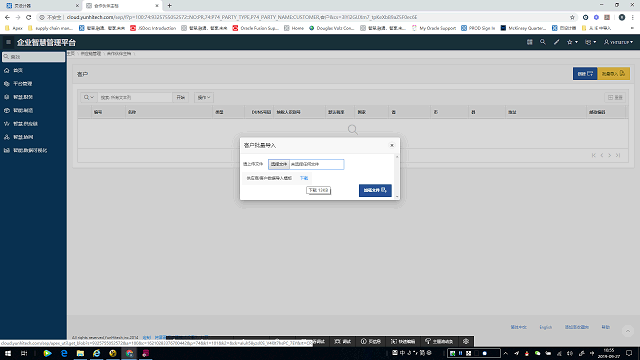This screenshot has height=360, width=640.
Task: Click the report search text field
Action: (x=135, y=98)
